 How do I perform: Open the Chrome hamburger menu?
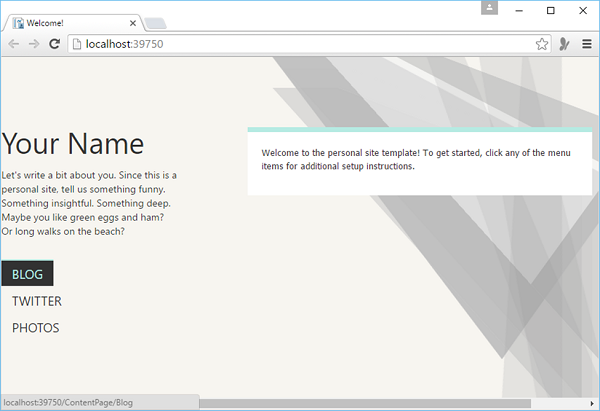586,44
